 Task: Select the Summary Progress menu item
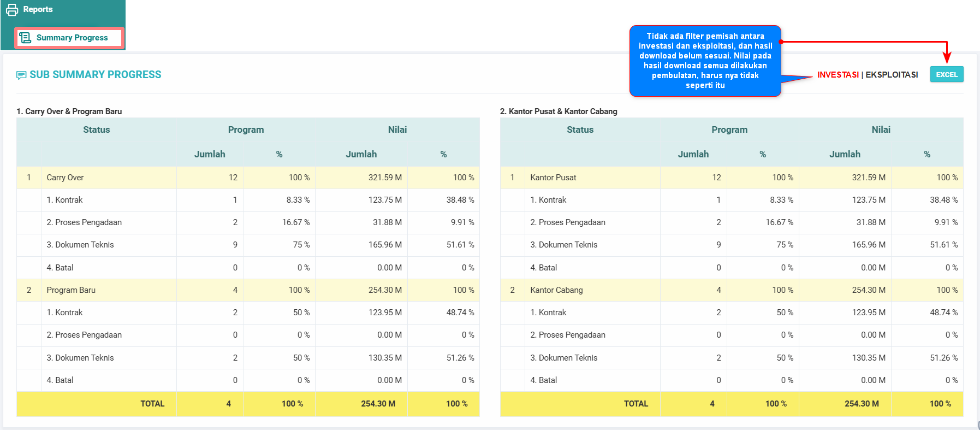coord(72,38)
